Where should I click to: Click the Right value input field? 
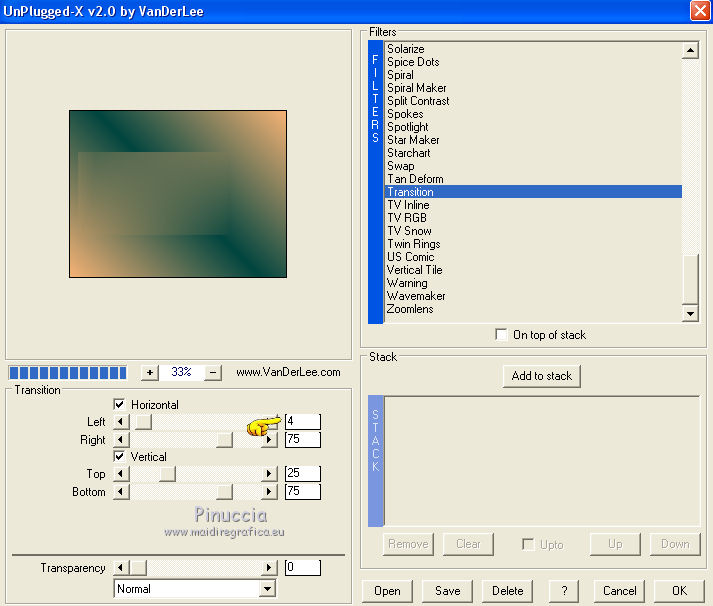click(303, 440)
